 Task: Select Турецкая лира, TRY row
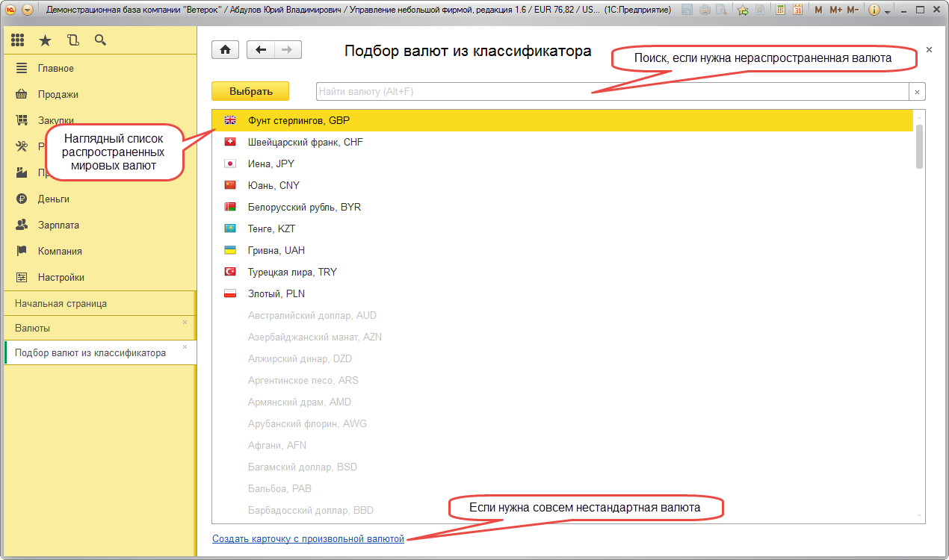tap(563, 272)
